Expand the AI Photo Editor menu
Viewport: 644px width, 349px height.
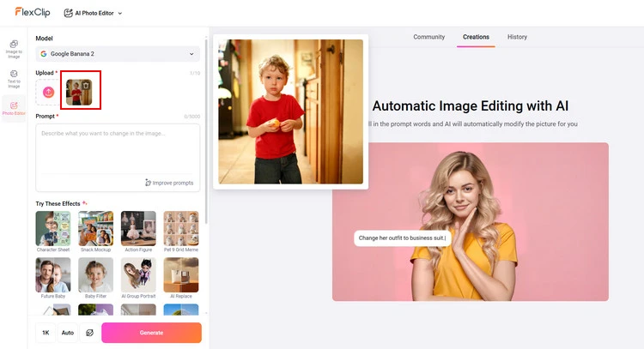pyautogui.click(x=94, y=13)
